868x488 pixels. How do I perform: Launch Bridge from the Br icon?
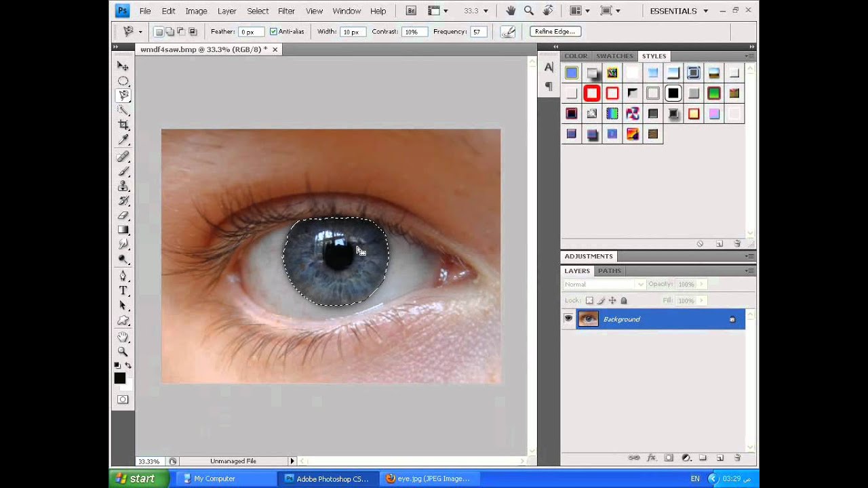point(411,11)
